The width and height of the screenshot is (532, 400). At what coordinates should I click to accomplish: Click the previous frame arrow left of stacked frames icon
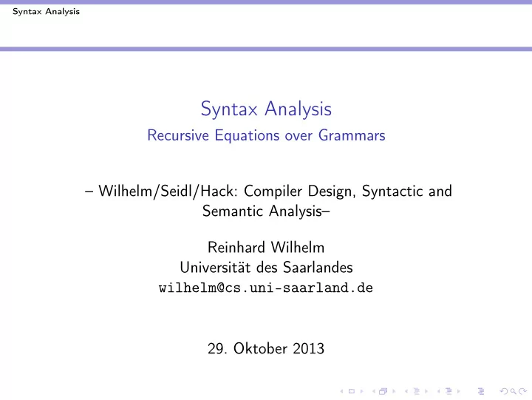pyautogui.click(x=374, y=392)
